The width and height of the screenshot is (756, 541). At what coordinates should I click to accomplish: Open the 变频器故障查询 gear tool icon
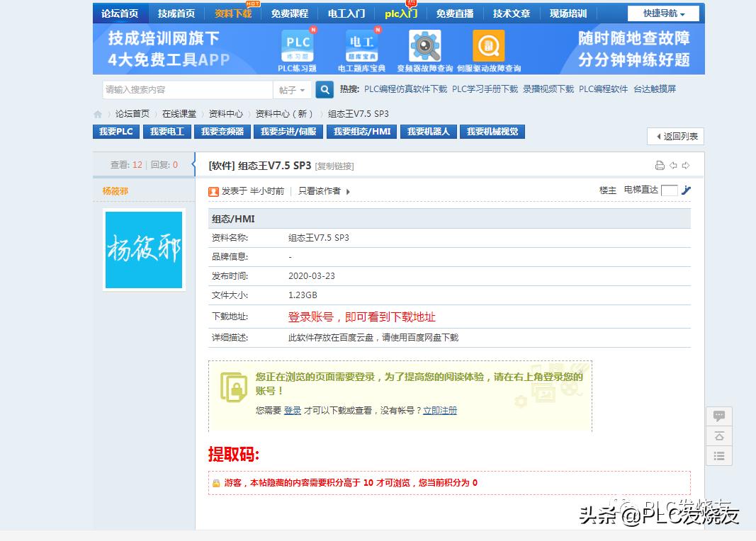pyautogui.click(x=424, y=44)
